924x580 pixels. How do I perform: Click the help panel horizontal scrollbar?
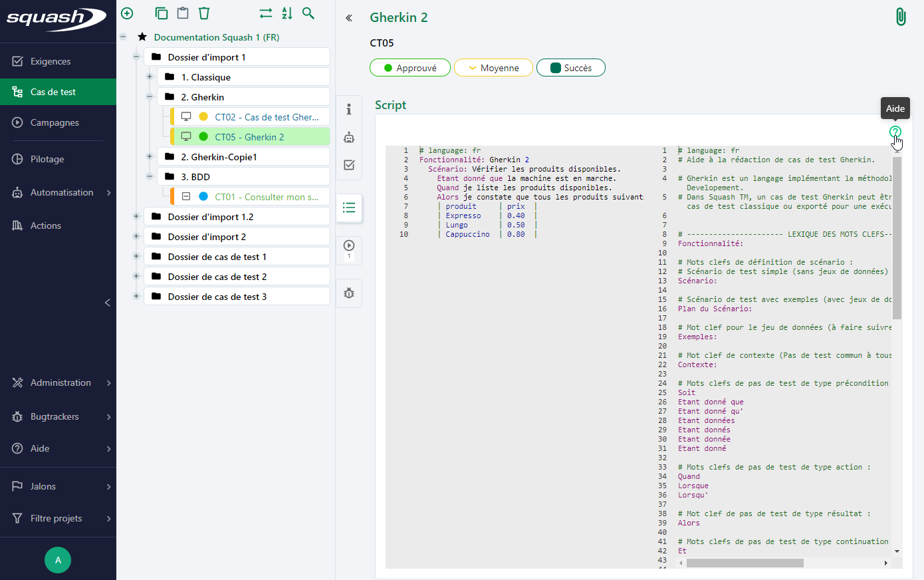[x=745, y=563]
